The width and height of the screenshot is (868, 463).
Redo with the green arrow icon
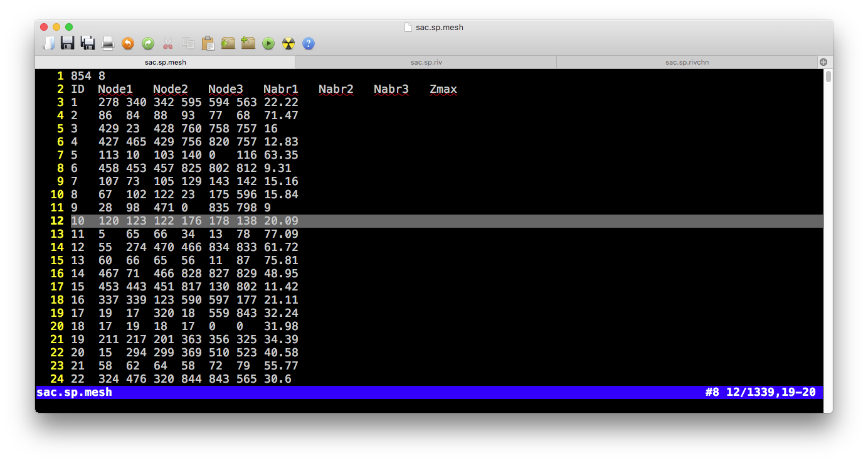coord(148,43)
